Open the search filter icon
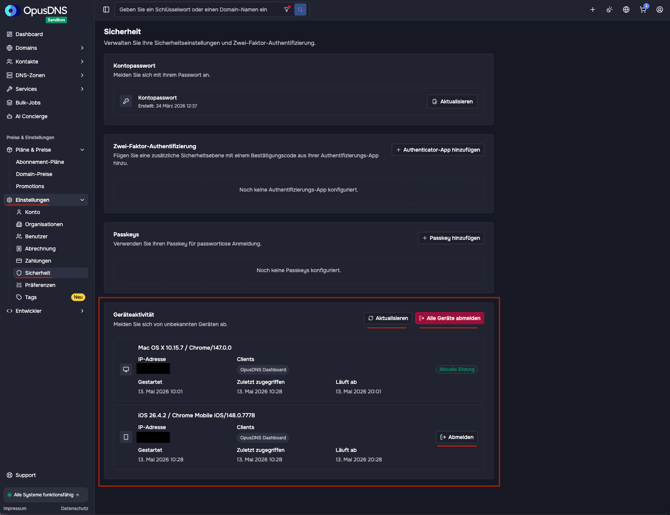 click(x=287, y=9)
